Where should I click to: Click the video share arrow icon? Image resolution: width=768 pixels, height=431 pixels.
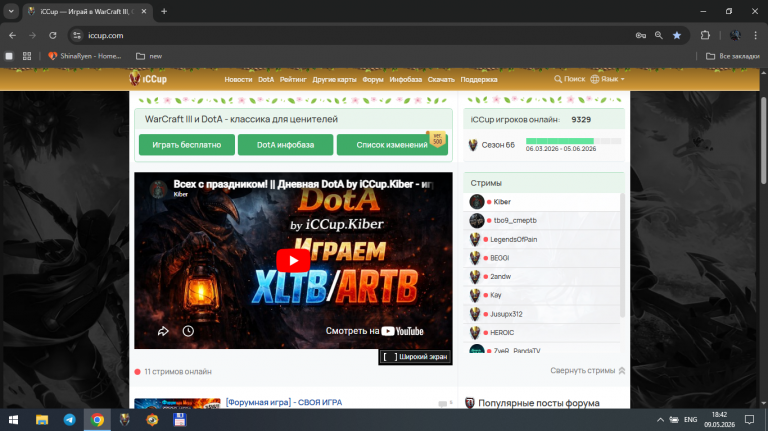pos(163,332)
